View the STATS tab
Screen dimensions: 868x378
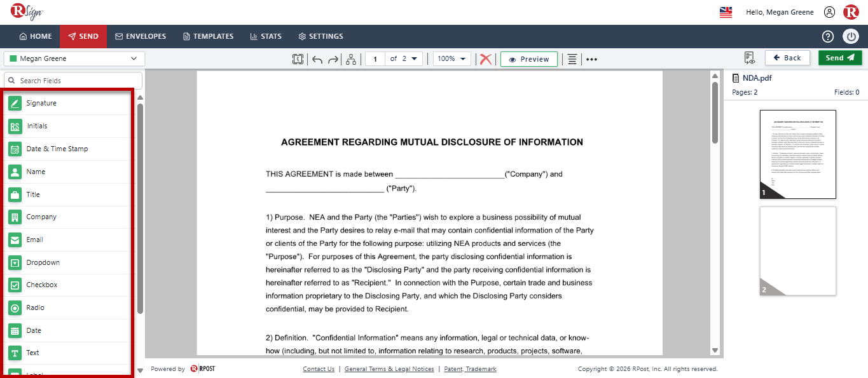tap(266, 36)
